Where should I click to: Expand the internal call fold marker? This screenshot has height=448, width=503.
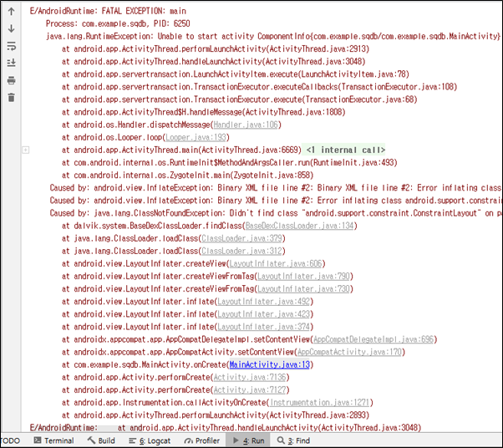[x=26, y=150]
